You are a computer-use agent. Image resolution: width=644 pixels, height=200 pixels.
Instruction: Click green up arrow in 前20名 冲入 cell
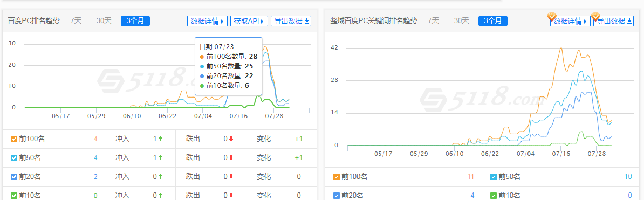(x=161, y=177)
